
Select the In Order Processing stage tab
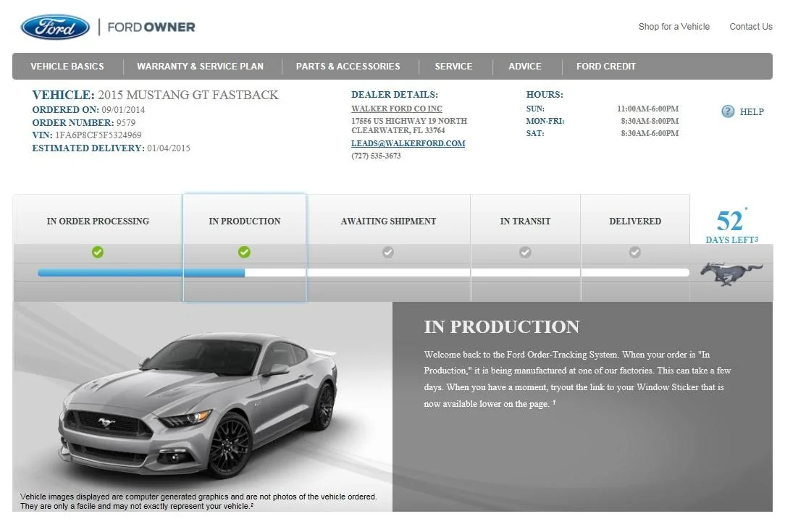(98, 221)
